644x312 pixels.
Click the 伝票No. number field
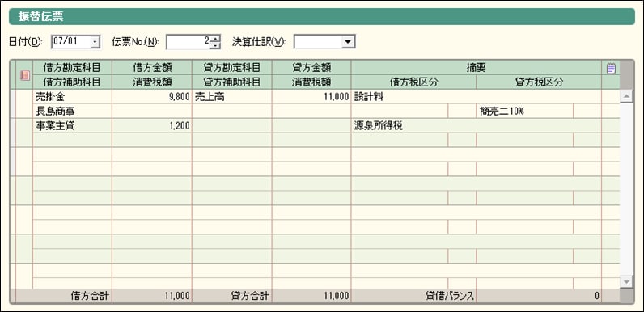tap(189, 41)
